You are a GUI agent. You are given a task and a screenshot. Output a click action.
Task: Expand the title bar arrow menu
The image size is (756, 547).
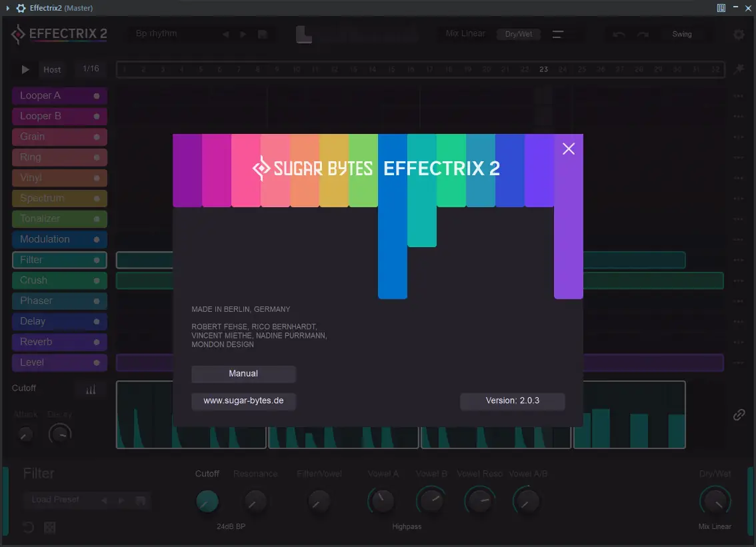click(x=8, y=8)
